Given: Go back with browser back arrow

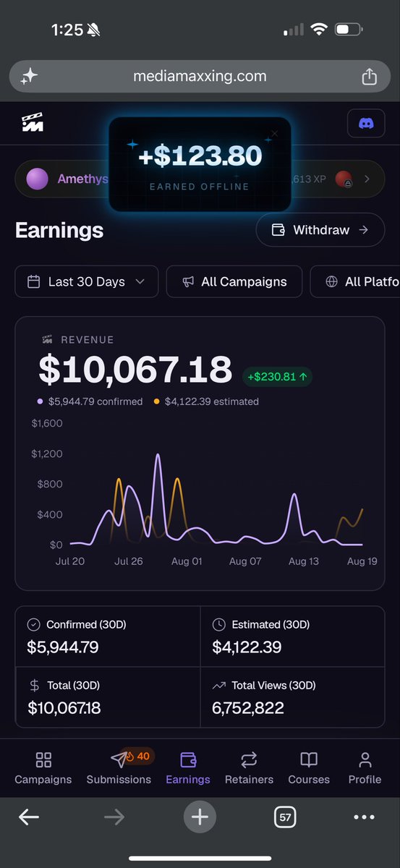Looking at the screenshot, I should (x=29, y=817).
